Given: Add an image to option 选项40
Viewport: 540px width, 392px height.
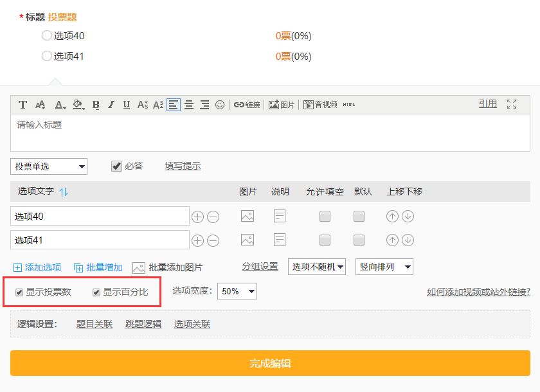Looking at the screenshot, I should pyautogui.click(x=248, y=217).
